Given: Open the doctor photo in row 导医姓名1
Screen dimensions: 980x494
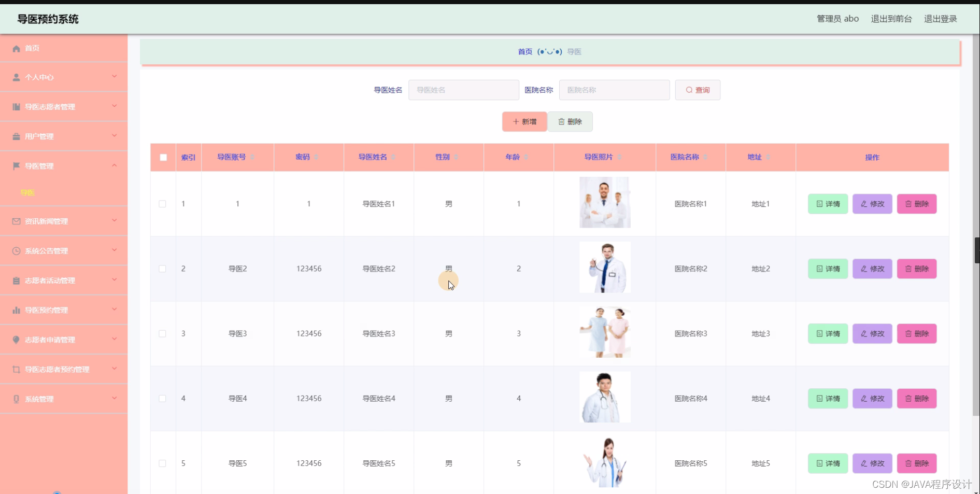Looking at the screenshot, I should tap(605, 202).
